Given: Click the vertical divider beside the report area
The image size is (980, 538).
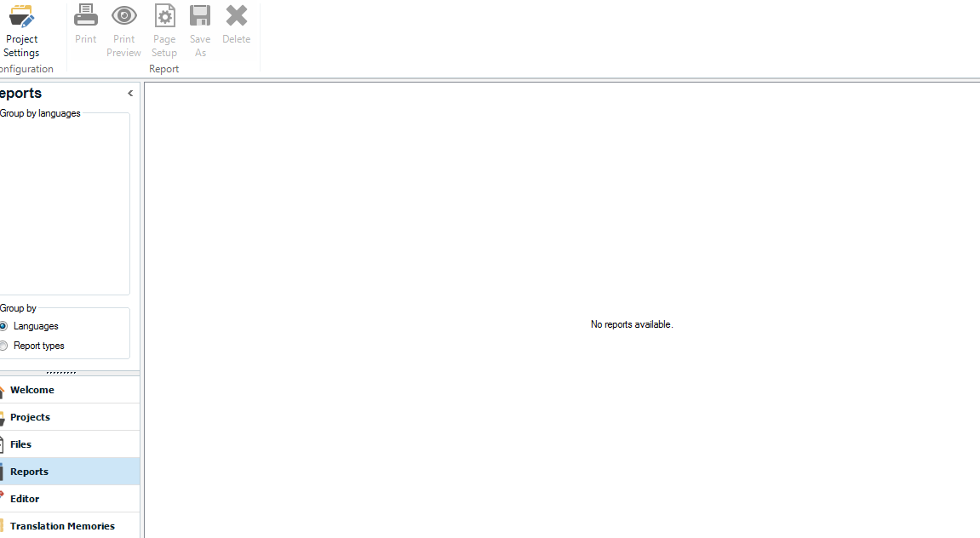Looking at the screenshot, I should click(142, 306).
